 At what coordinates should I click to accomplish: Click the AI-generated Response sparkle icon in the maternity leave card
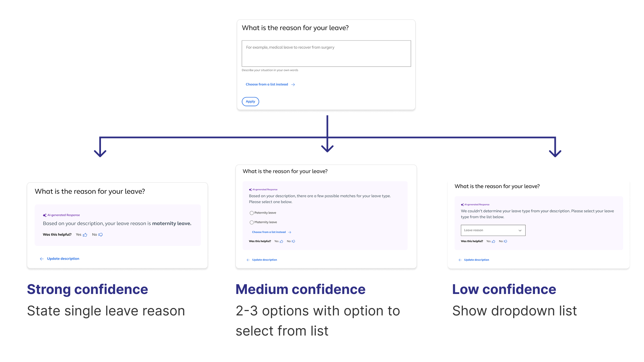[45, 215]
